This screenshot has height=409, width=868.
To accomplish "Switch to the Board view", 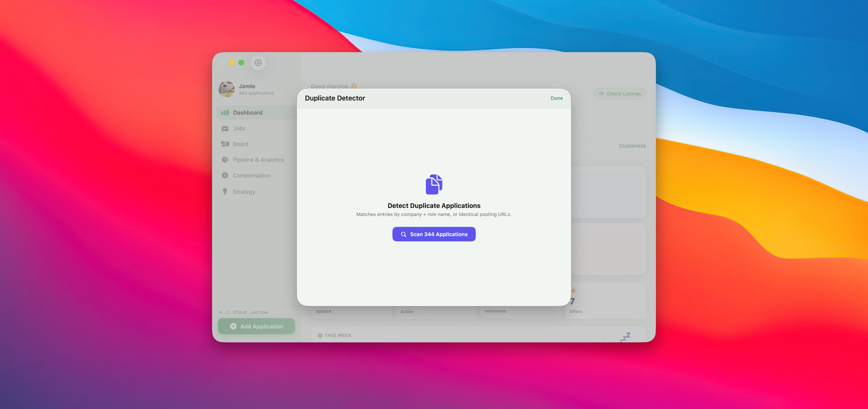I will (x=256, y=144).
